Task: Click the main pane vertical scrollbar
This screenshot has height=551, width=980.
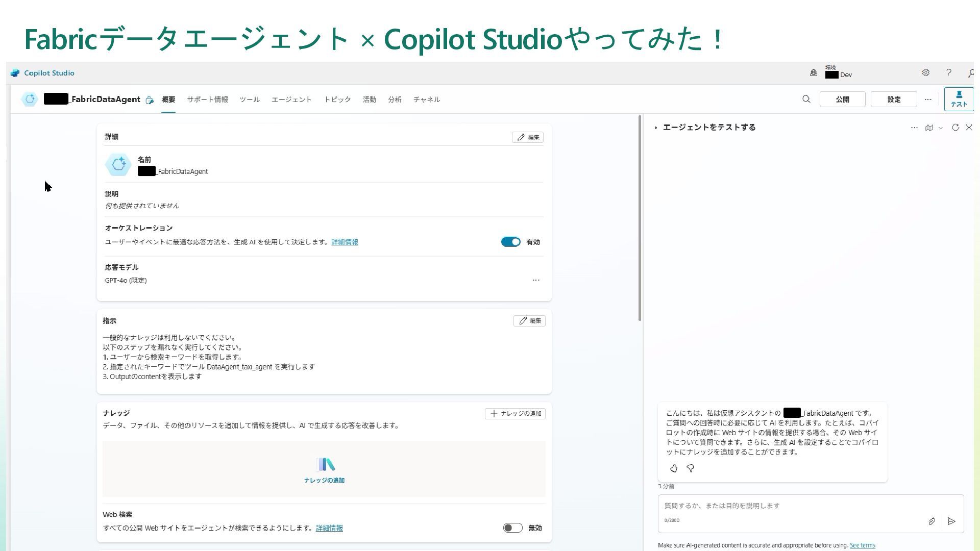Action: click(640, 218)
